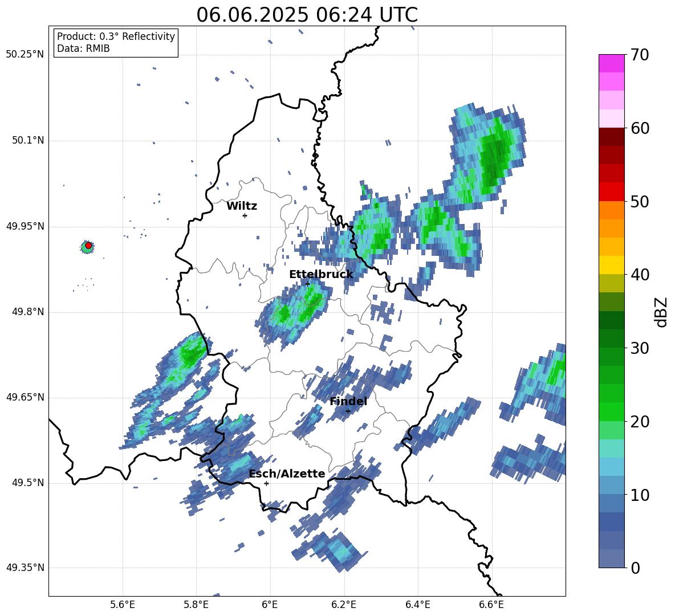The height and width of the screenshot is (616, 675).
Task: Click the magenta swatch at colorbar top
Action: [x=611, y=63]
